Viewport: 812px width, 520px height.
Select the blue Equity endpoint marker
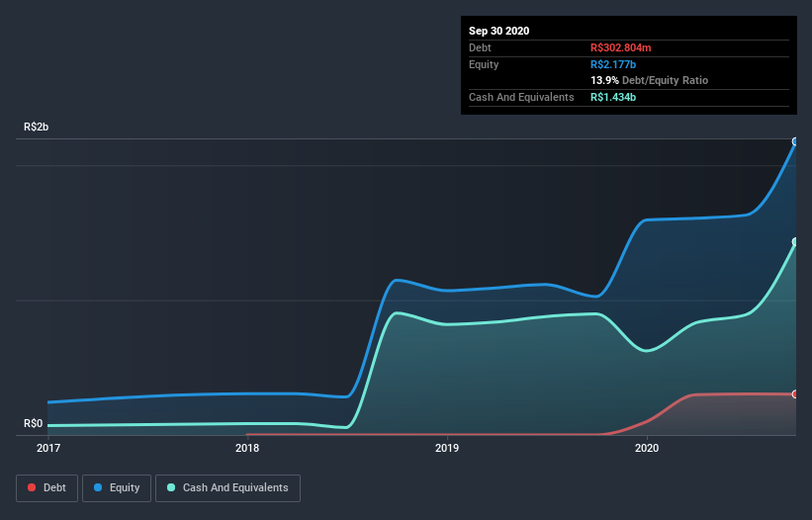click(x=795, y=141)
